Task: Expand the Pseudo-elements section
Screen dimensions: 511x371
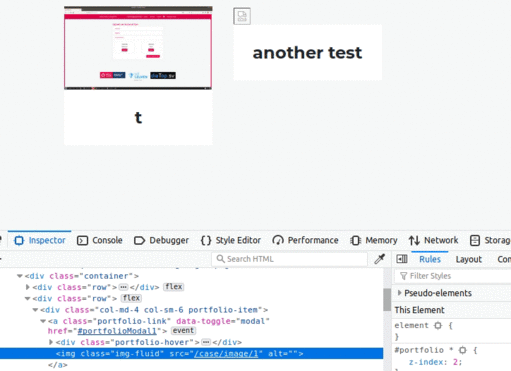Action: [399, 293]
